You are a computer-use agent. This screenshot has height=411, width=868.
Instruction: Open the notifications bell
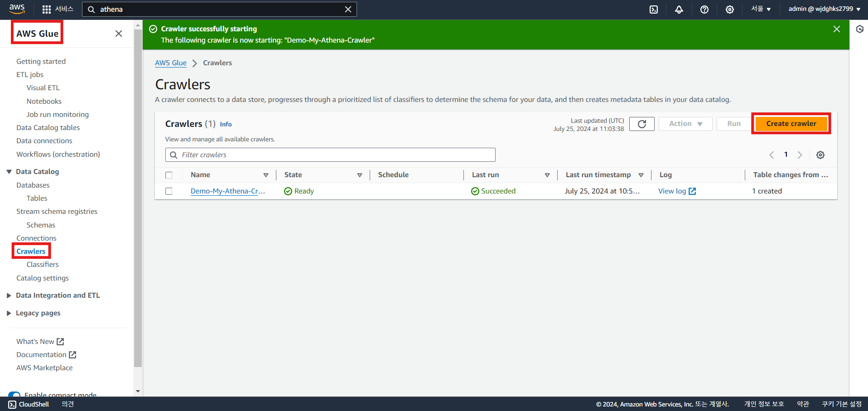point(679,9)
